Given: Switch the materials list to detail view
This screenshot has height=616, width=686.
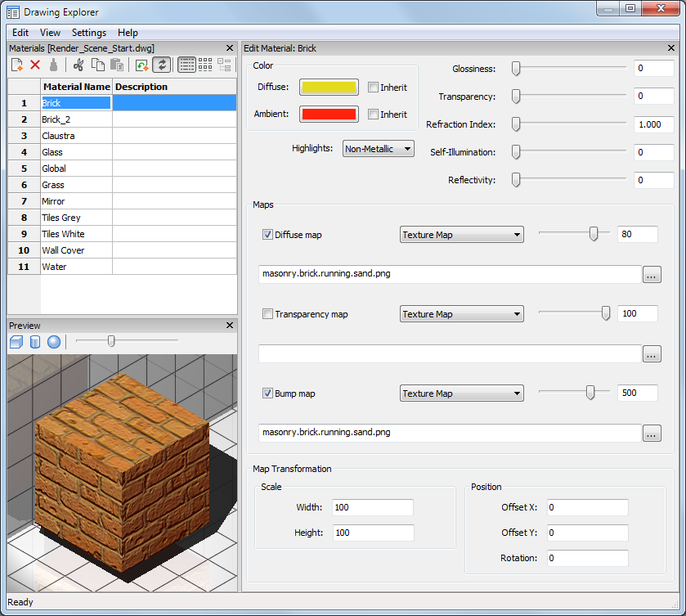Looking at the screenshot, I should 186,65.
